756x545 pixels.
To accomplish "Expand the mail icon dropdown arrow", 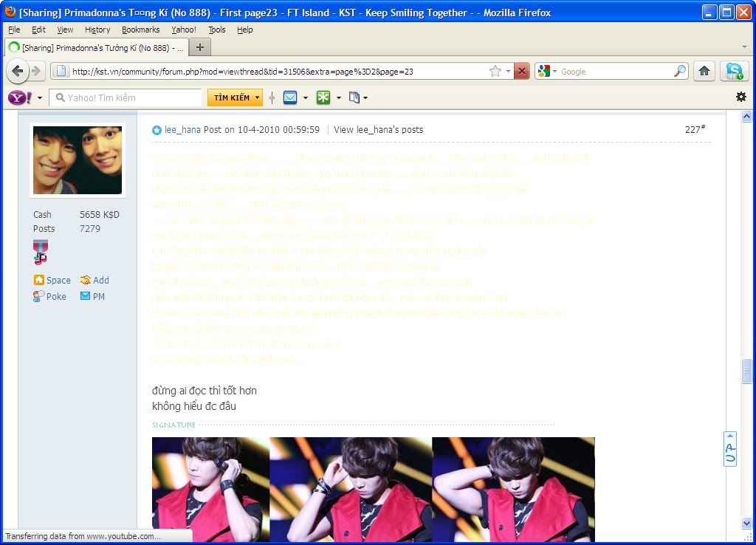I will tap(306, 98).
